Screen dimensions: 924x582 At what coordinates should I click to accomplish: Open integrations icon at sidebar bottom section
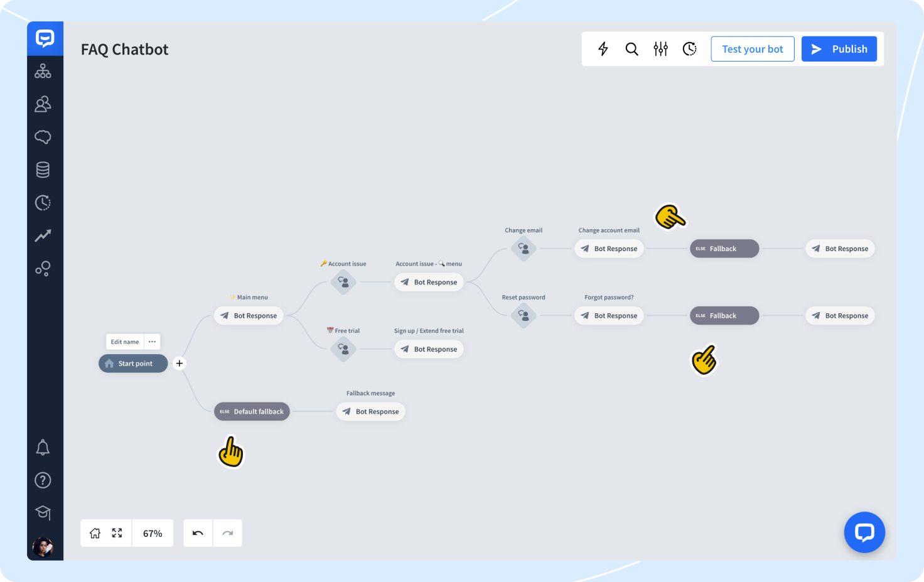(43, 269)
